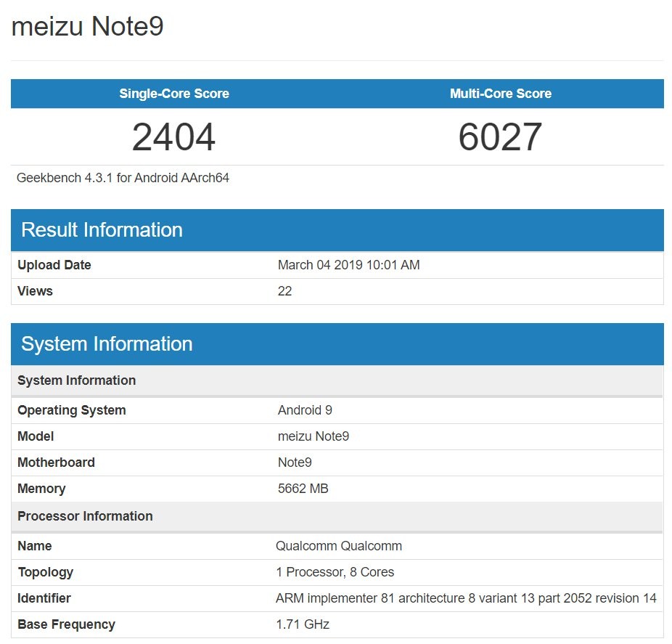Viewport: 672px width, 644px height.
Task: Select the Memory label
Action: tap(41, 489)
